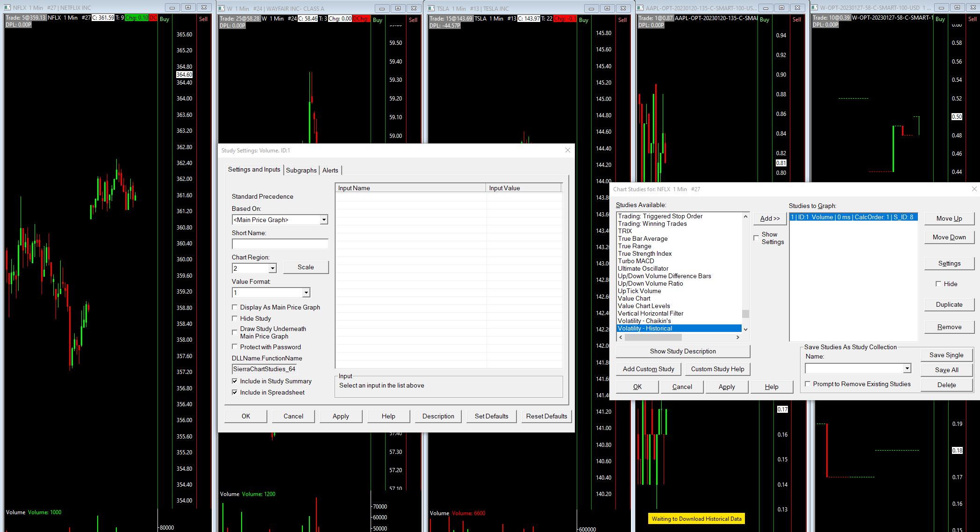
Task: Click the Reset Defaults button
Action: 546,416
